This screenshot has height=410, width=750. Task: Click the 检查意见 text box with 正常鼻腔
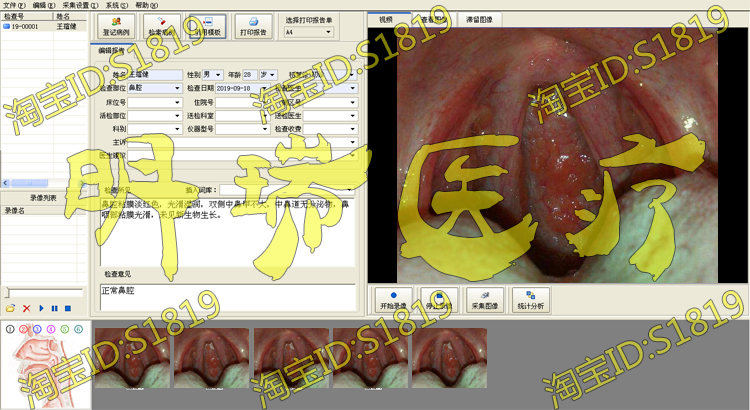pos(228,297)
